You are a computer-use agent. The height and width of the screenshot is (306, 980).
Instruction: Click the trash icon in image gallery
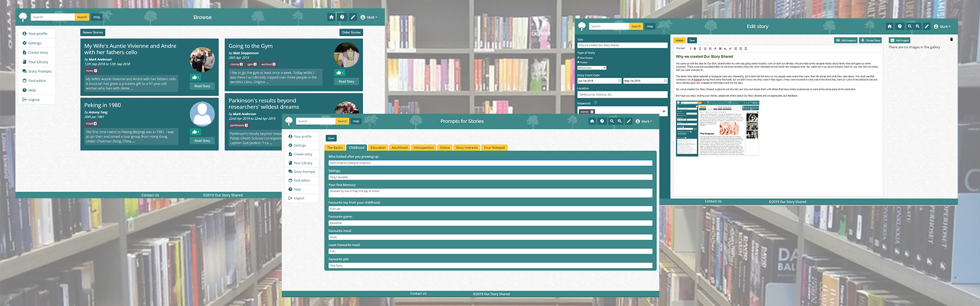pyautogui.click(x=951, y=39)
